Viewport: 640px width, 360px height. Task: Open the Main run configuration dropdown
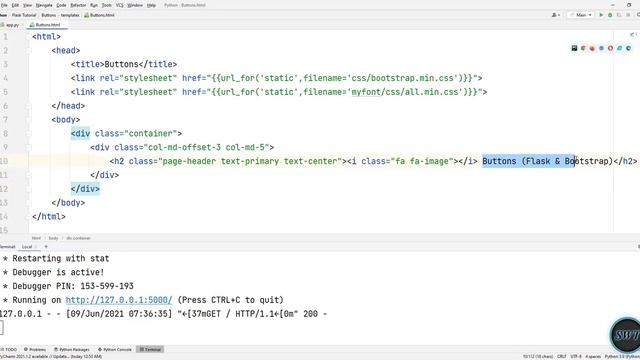pos(581,15)
